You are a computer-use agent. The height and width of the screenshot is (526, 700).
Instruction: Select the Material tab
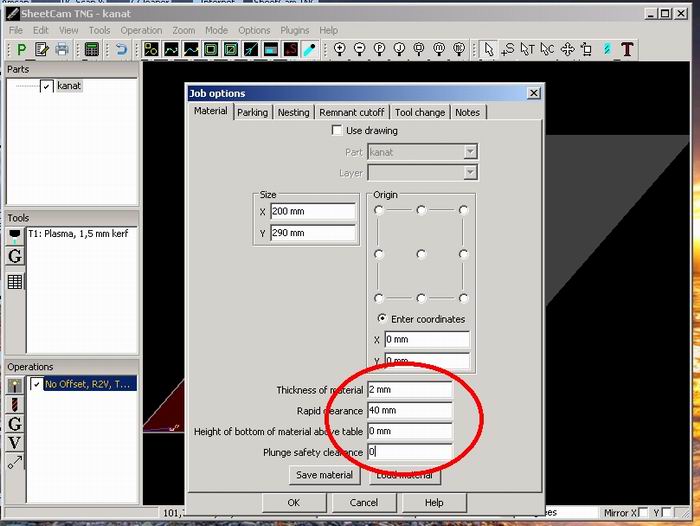211,111
